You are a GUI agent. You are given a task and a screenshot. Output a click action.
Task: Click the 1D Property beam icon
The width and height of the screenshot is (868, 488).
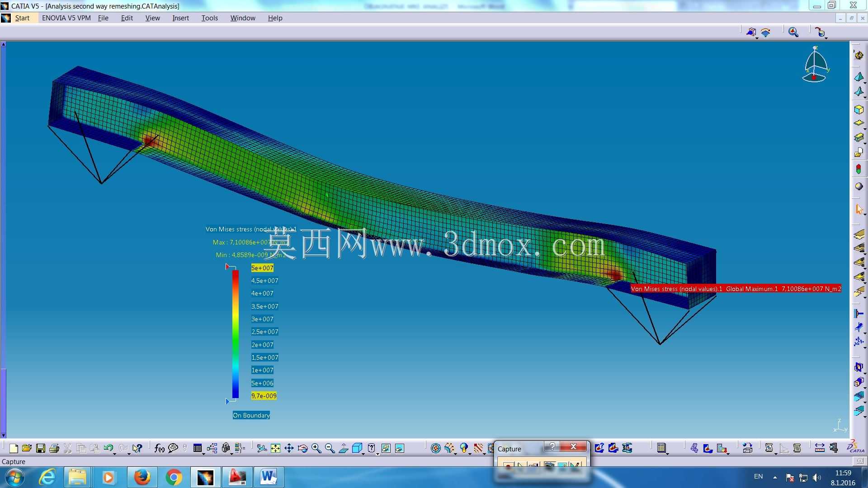[859, 137]
